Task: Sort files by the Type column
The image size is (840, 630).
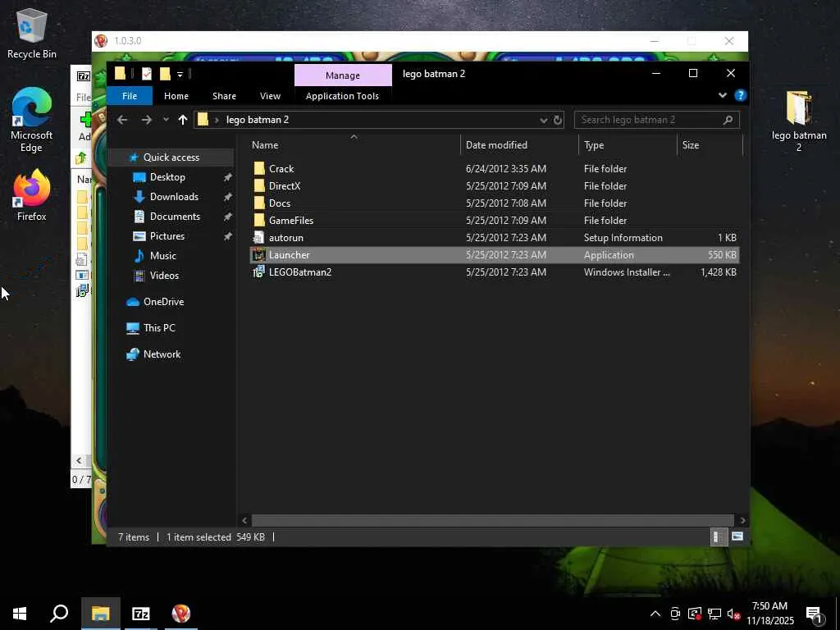Action: 628,145
